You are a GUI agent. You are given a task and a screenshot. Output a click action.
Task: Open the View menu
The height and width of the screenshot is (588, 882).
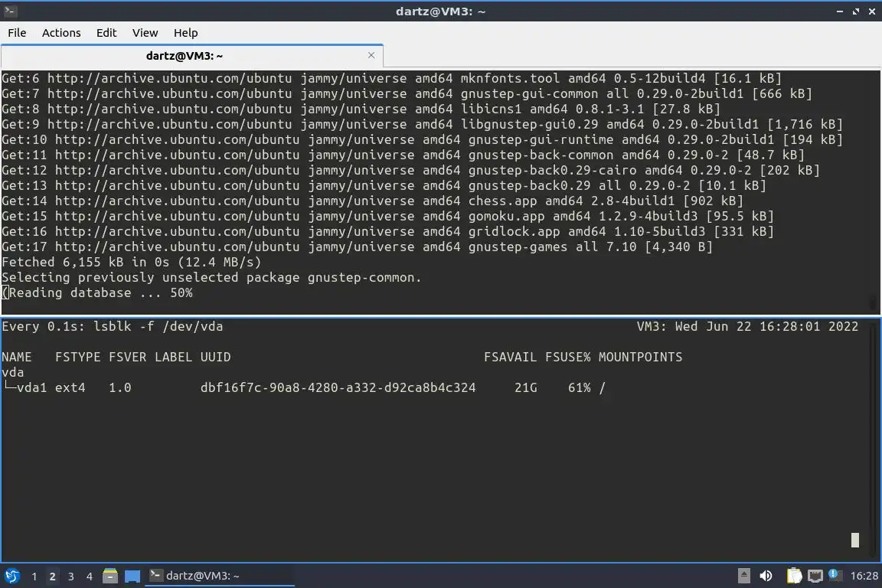pyautogui.click(x=145, y=33)
